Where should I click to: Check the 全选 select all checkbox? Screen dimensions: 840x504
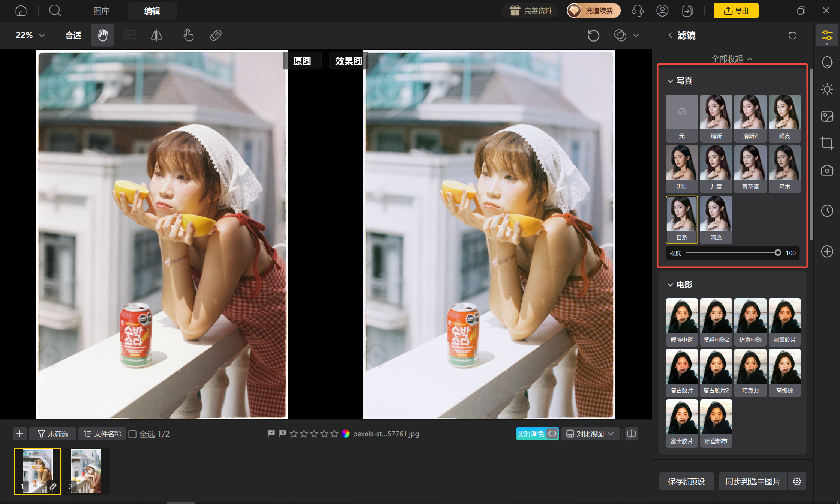coord(132,434)
